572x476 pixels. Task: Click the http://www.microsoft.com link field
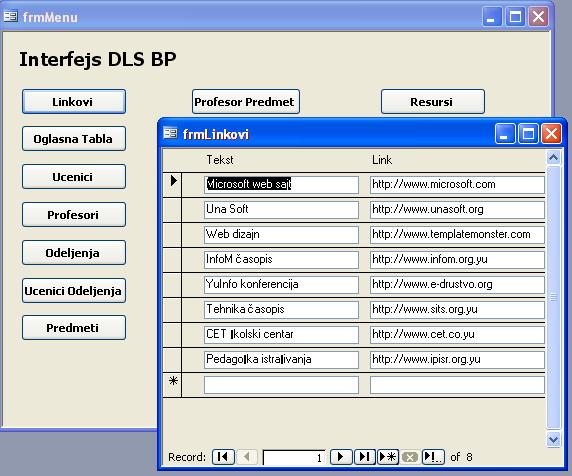click(457, 185)
